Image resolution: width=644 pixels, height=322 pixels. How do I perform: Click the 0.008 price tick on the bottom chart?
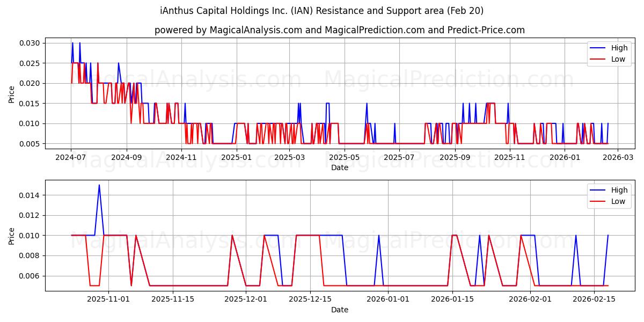[x=31, y=256]
